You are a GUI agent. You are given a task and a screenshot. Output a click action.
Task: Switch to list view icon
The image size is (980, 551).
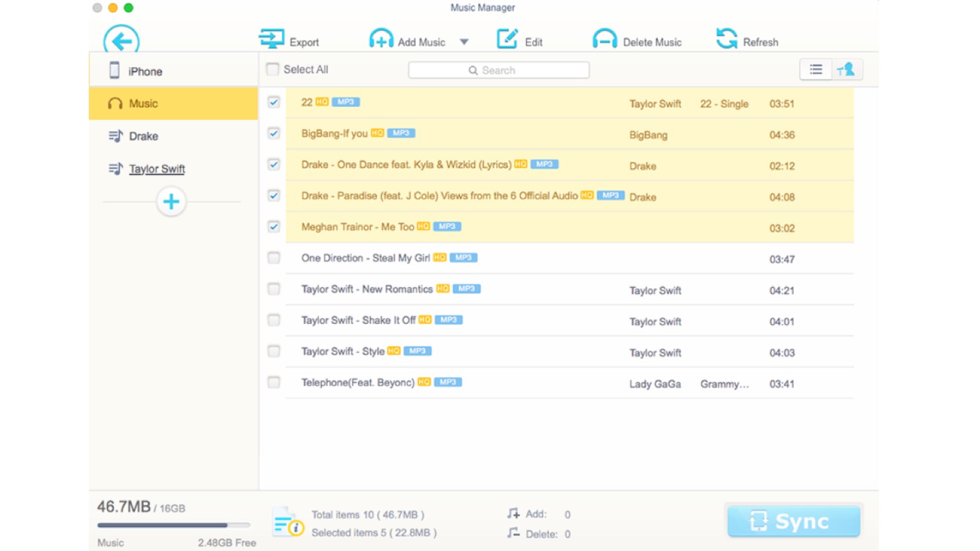click(x=816, y=69)
